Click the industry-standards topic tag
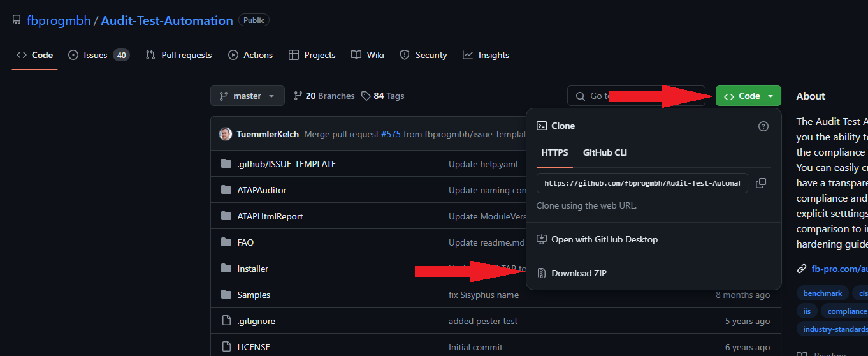Image resolution: width=868 pixels, height=356 pixels. coord(832,329)
